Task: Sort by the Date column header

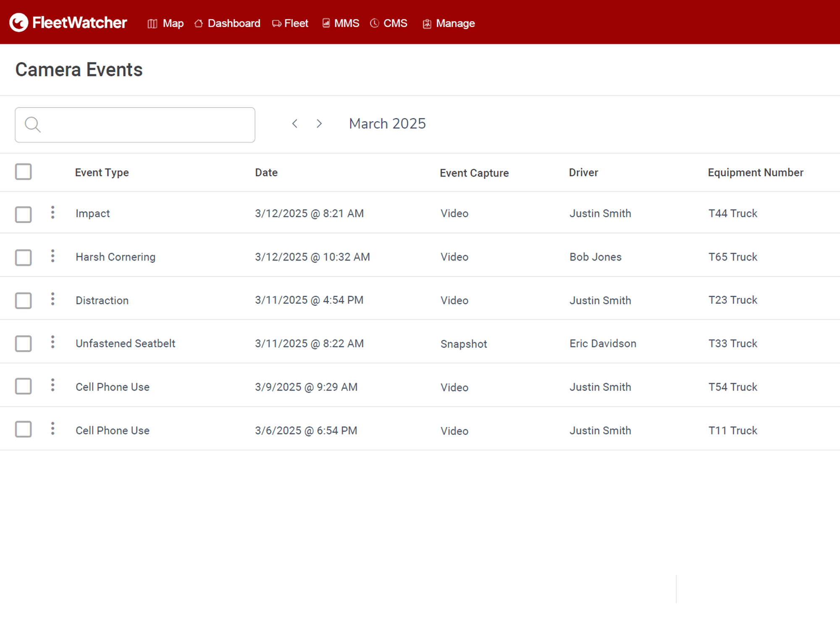Action: click(x=266, y=172)
